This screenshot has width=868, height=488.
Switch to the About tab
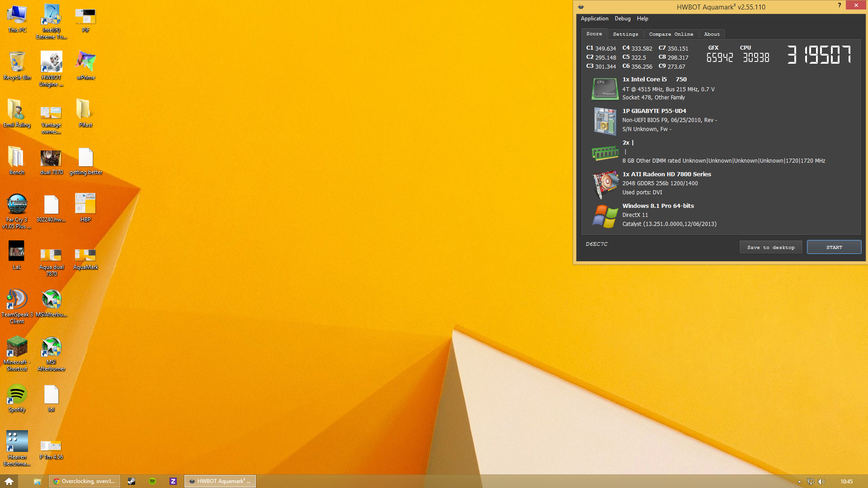[712, 34]
